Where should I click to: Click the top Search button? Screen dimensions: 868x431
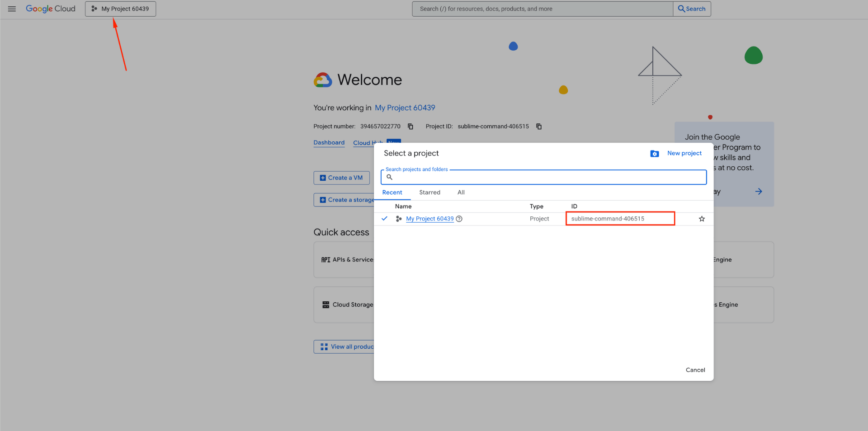692,9
